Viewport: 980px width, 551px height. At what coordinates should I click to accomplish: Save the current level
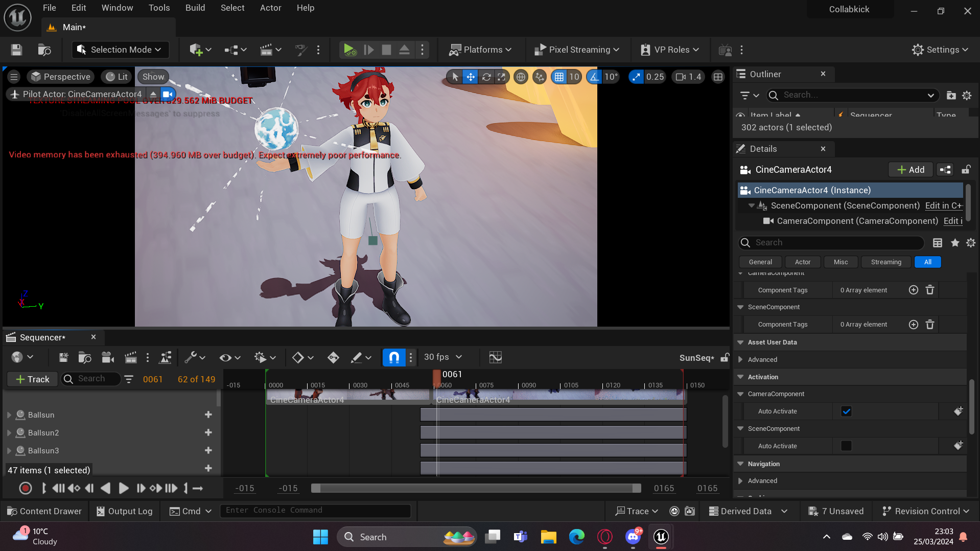[x=16, y=50]
